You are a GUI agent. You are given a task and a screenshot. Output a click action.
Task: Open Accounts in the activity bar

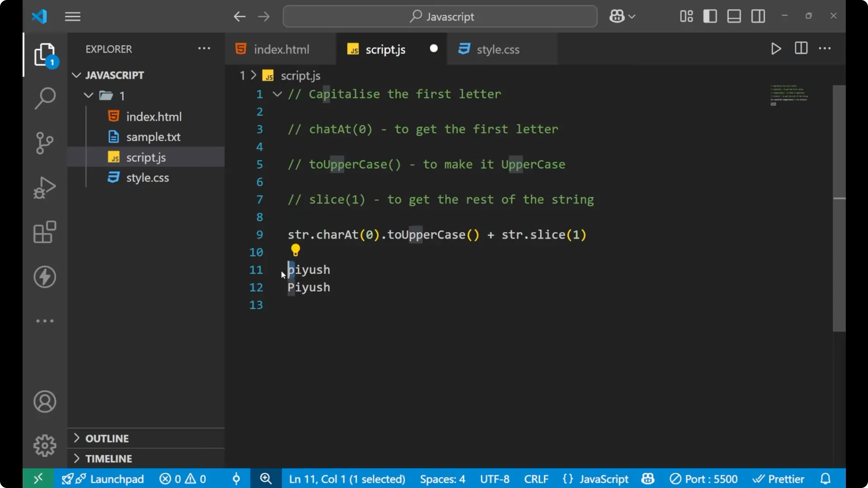44,402
